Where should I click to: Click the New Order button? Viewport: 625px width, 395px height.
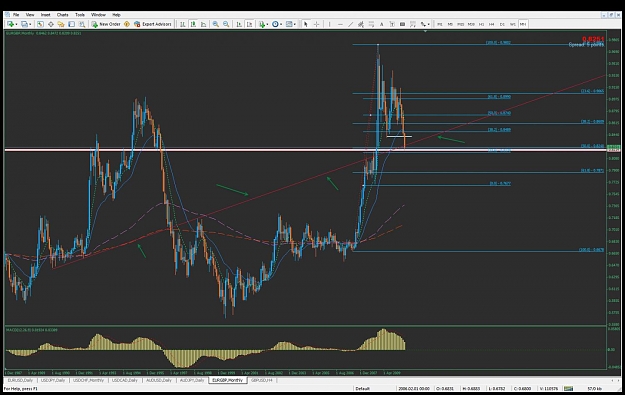(x=106, y=24)
